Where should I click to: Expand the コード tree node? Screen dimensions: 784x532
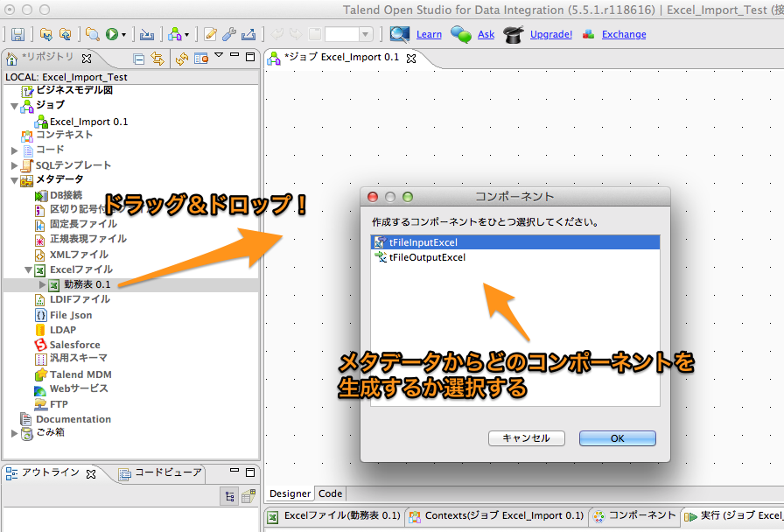[15, 150]
